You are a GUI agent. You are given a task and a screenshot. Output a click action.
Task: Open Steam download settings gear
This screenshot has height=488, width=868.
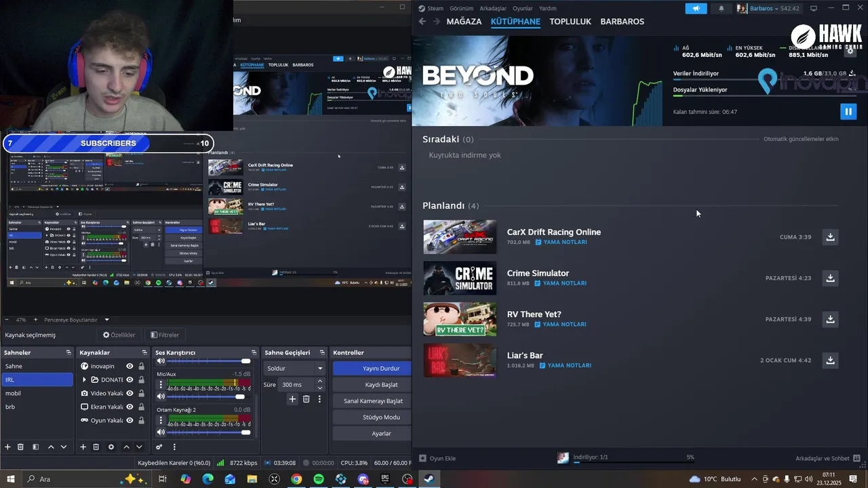850,51
